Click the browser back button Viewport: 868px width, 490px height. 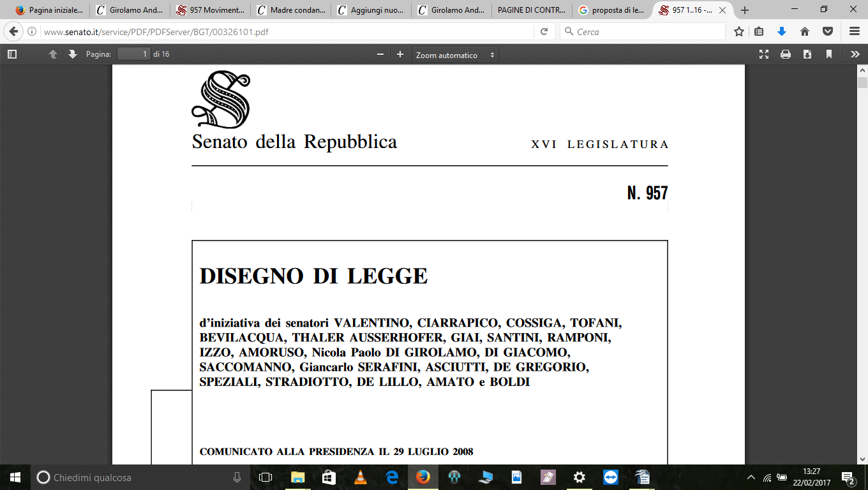click(13, 31)
